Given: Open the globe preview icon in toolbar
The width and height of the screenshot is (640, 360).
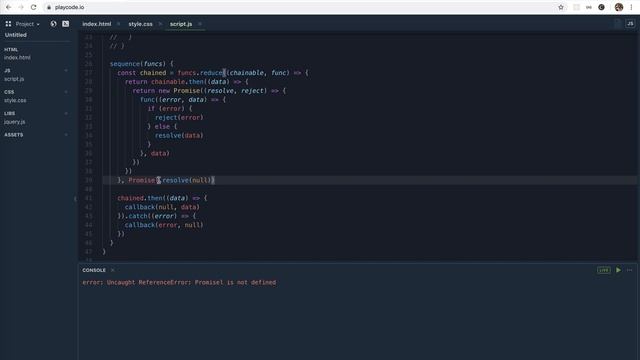Looking at the screenshot, I should [x=53, y=24].
